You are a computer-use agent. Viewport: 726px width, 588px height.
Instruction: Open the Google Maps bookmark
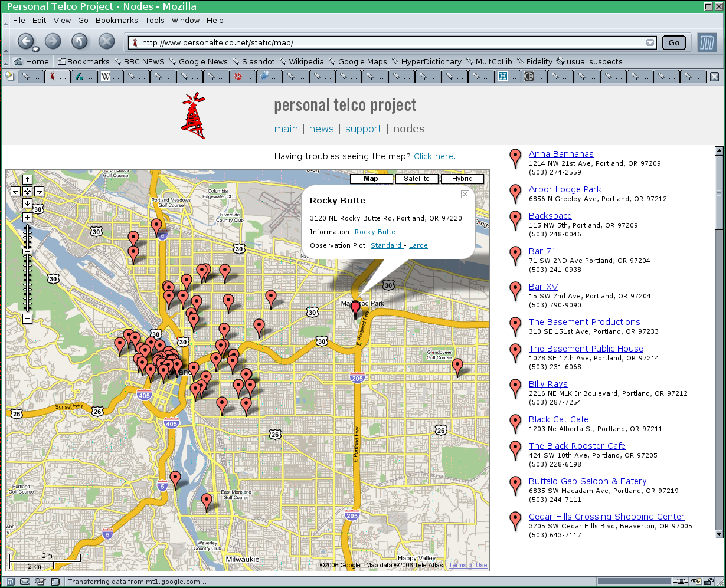point(358,61)
